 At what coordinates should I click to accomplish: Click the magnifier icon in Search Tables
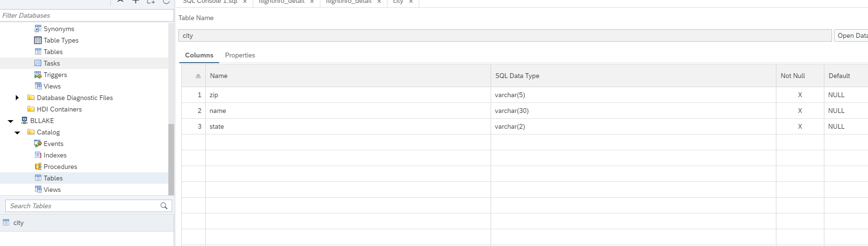pyautogui.click(x=164, y=206)
